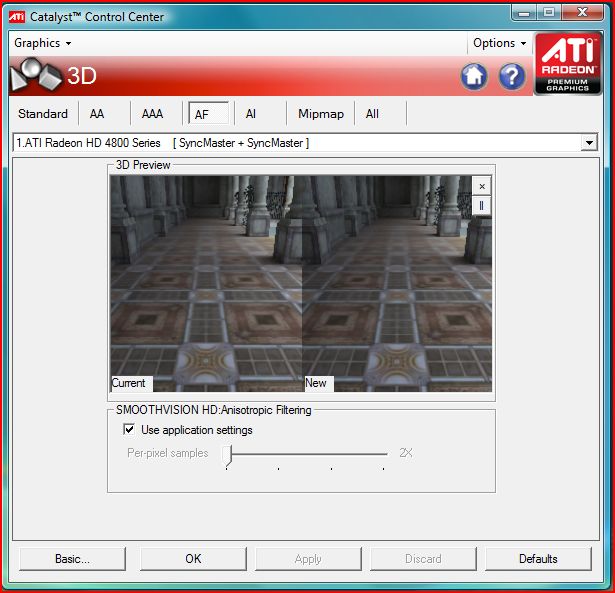
Task: Open Help via question mark icon
Action: point(511,76)
